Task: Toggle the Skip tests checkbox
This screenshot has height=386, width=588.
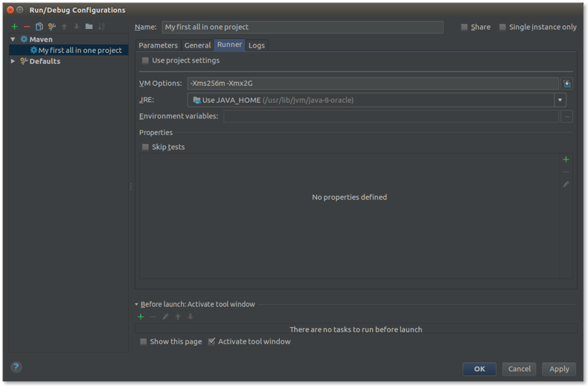Action: click(x=146, y=148)
